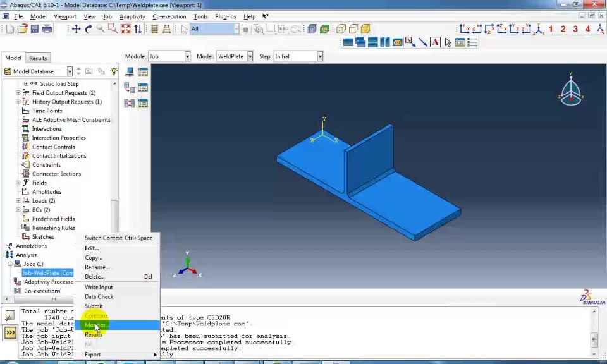Image resolution: width=607 pixels, height=364 pixels.
Task: Select the Job-WeldPlate item in tree
Action: coord(47,273)
